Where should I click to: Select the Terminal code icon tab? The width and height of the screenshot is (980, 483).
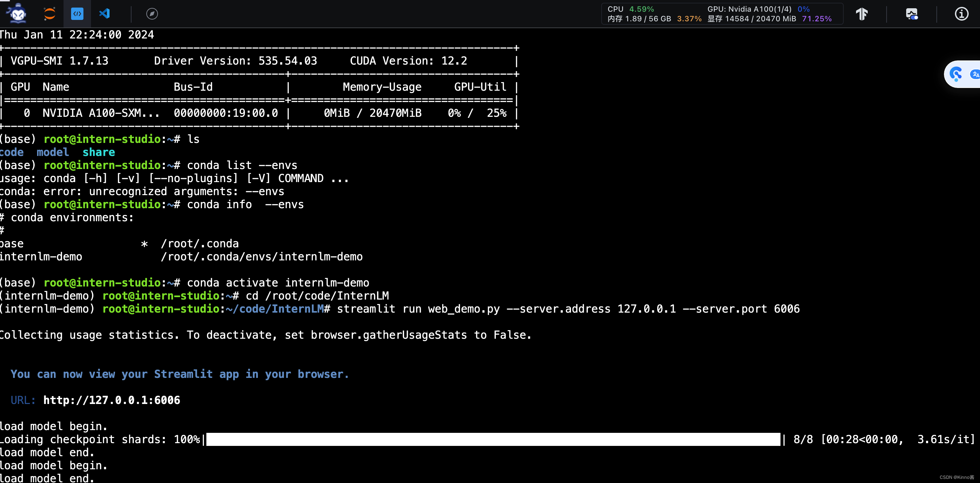point(77,14)
